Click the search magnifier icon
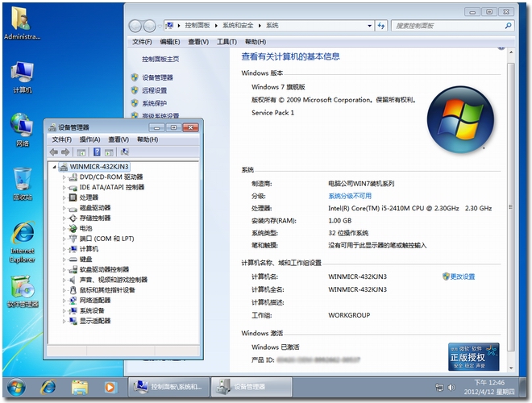The image size is (532, 403). 508,26
